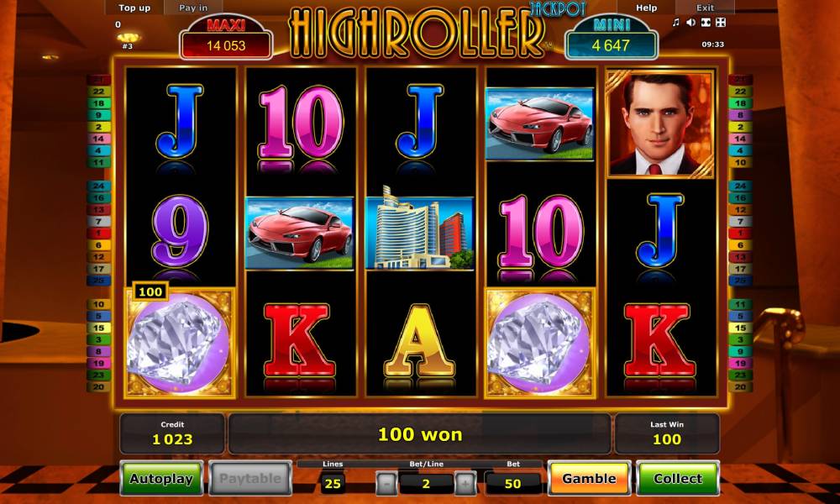
Task: Increase Bet/Line with the plus button
Action: point(465,484)
